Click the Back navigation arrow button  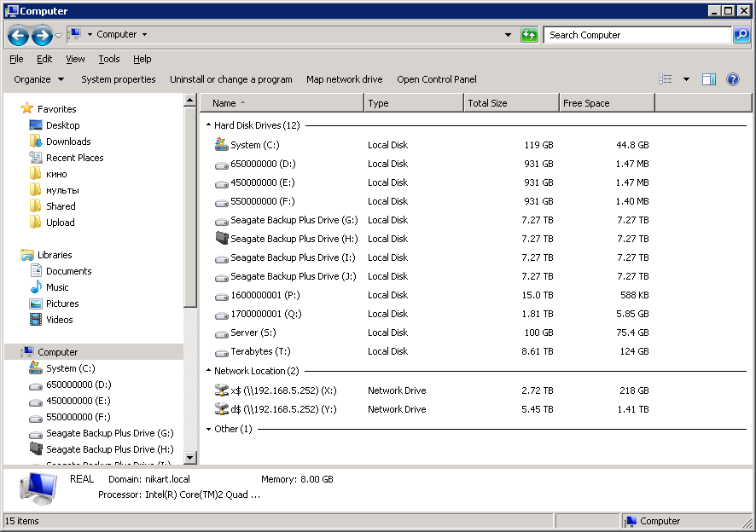pyautogui.click(x=18, y=35)
